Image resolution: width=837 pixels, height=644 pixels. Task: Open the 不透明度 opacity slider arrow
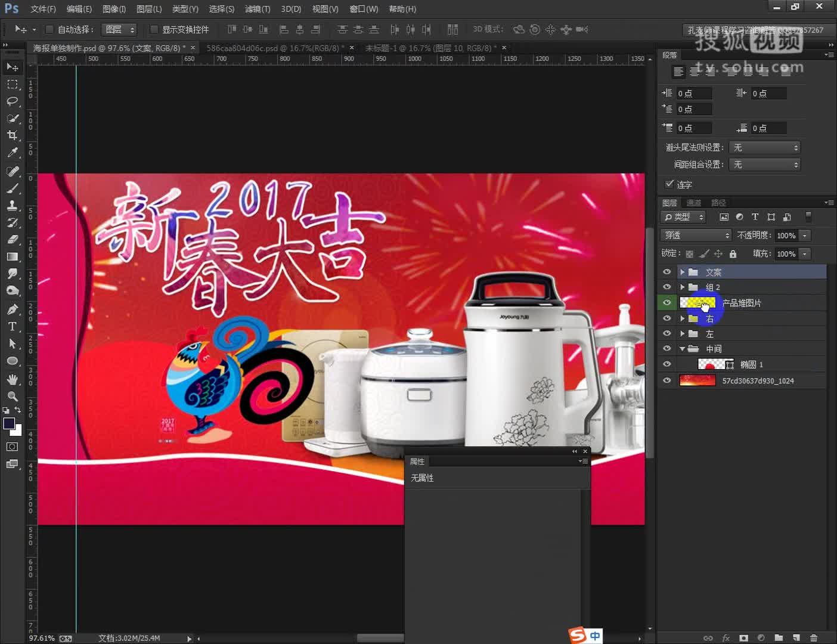coord(805,236)
